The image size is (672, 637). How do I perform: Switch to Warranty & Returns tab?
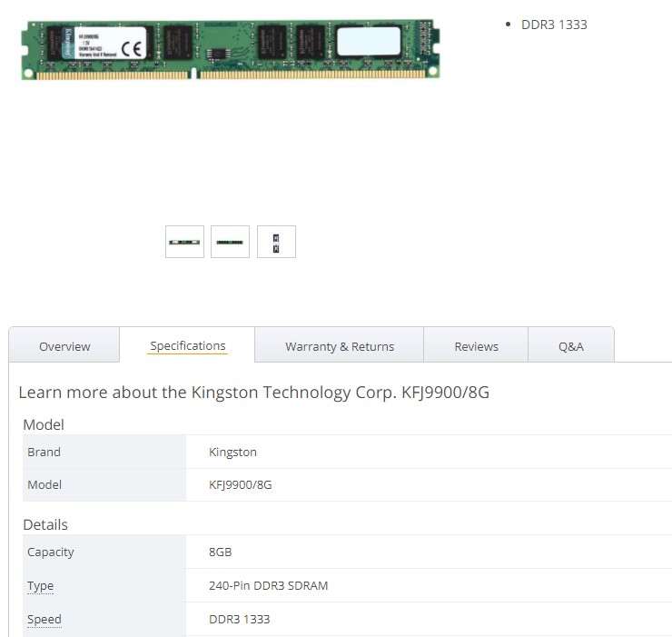point(340,345)
